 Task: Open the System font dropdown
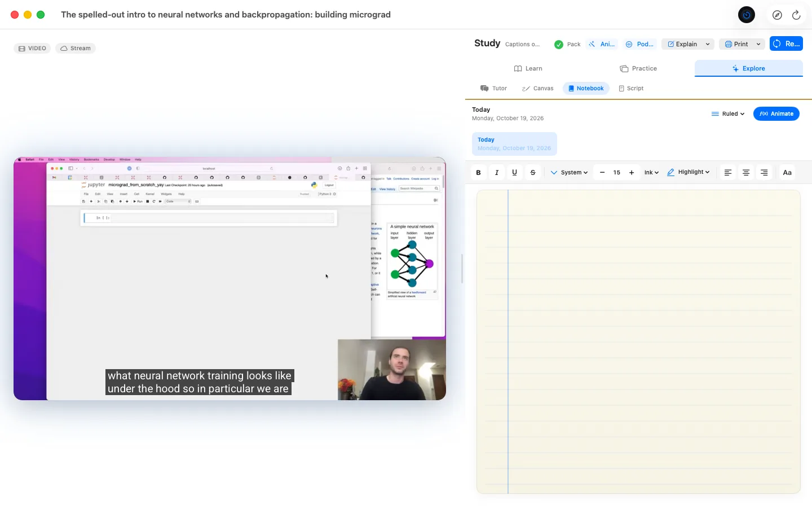pos(569,173)
